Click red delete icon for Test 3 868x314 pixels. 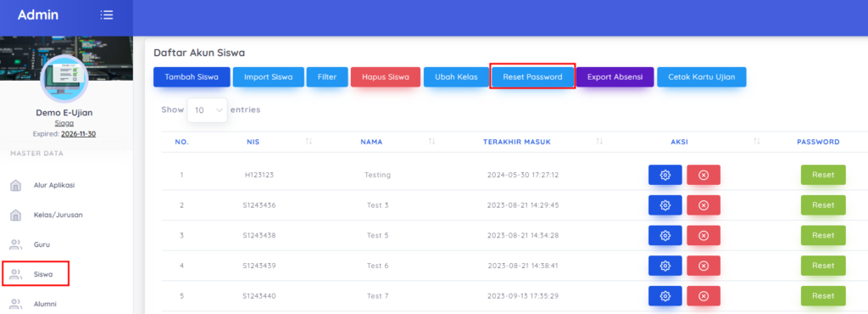click(704, 205)
